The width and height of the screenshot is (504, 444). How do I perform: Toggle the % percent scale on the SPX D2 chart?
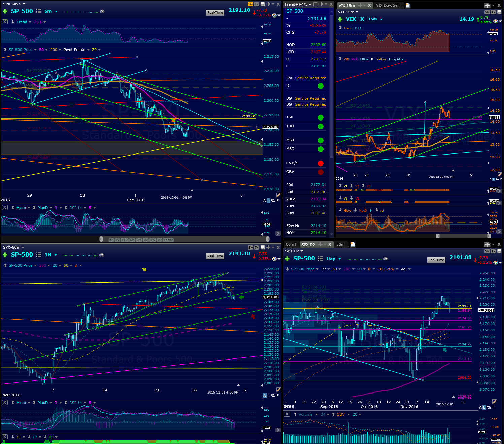tap(489, 407)
